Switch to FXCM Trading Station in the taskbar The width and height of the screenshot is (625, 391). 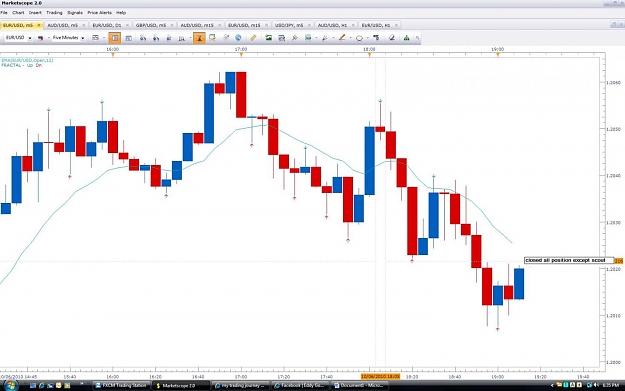point(121,385)
